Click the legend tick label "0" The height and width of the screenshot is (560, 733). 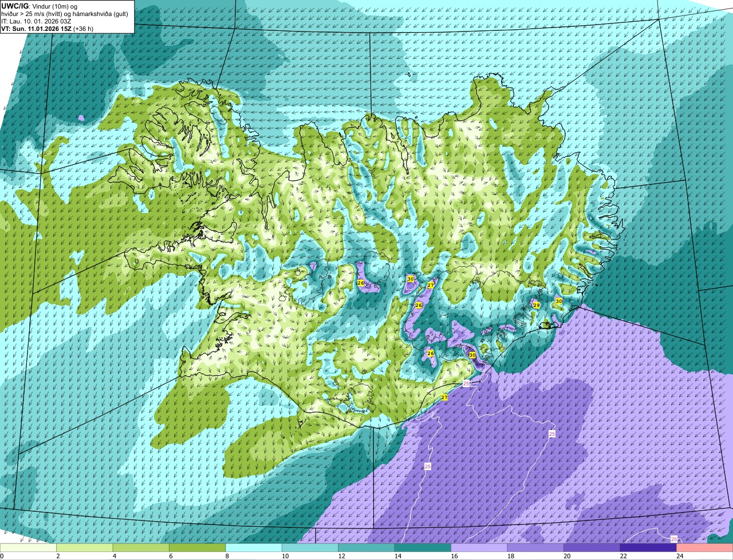point(2,556)
